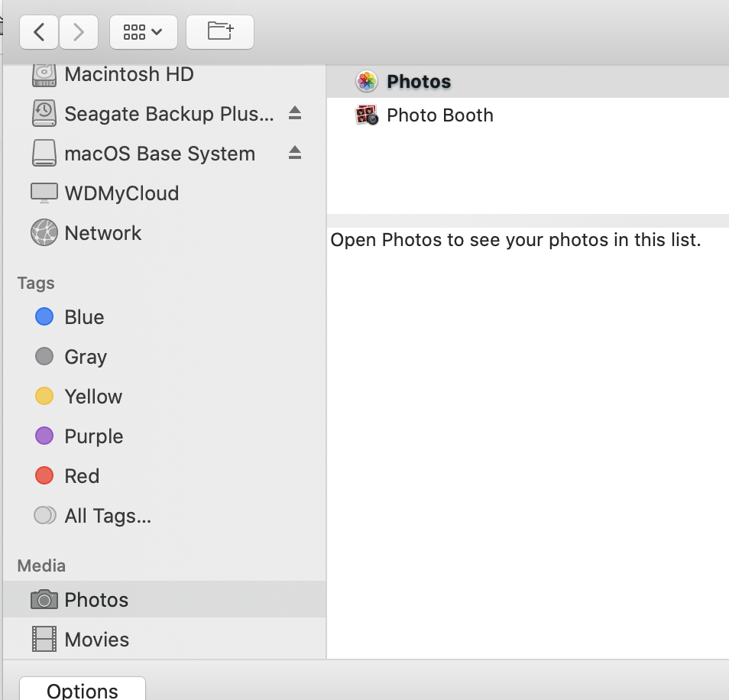This screenshot has height=700, width=729.
Task: Select macOS Base System volume
Action: (164, 154)
